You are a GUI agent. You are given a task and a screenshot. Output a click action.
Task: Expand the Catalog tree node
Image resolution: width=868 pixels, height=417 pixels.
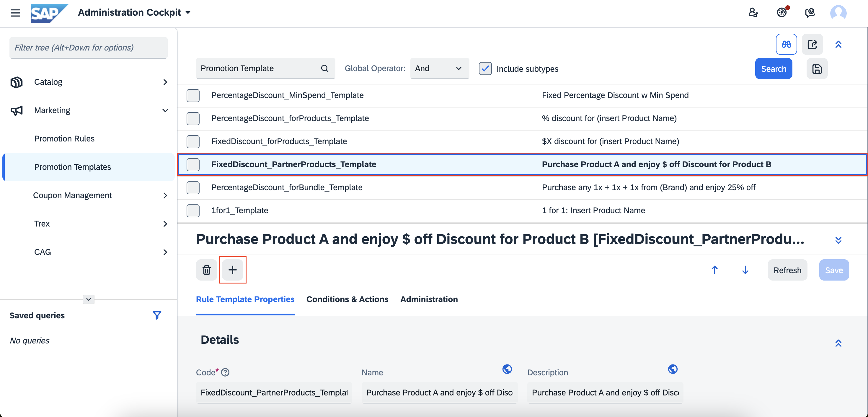[165, 82]
